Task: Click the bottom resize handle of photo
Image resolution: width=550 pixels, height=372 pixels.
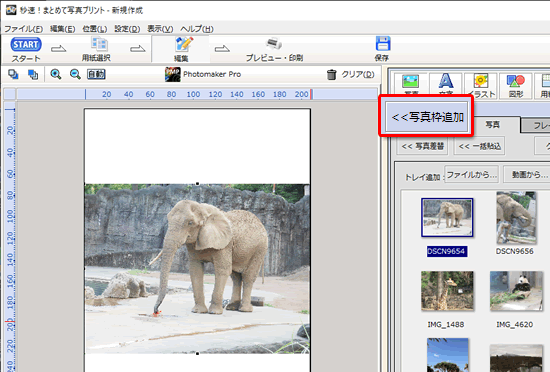Action: pos(197,353)
